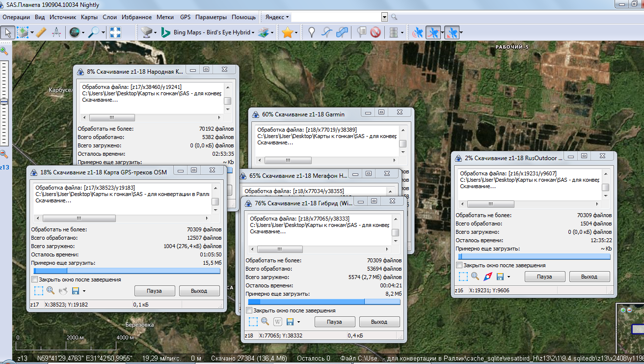Click the compass icon in RusOutdoor window
The width and height of the screenshot is (644, 364).
click(488, 277)
